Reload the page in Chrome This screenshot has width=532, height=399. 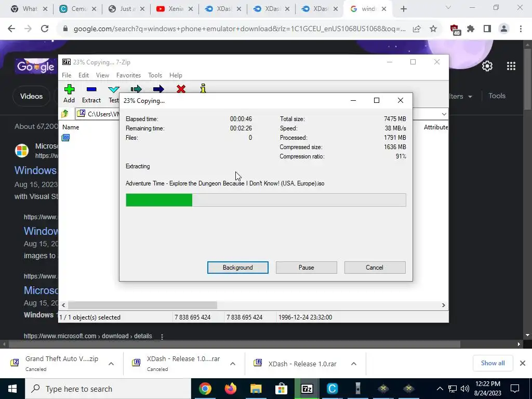coord(45,29)
